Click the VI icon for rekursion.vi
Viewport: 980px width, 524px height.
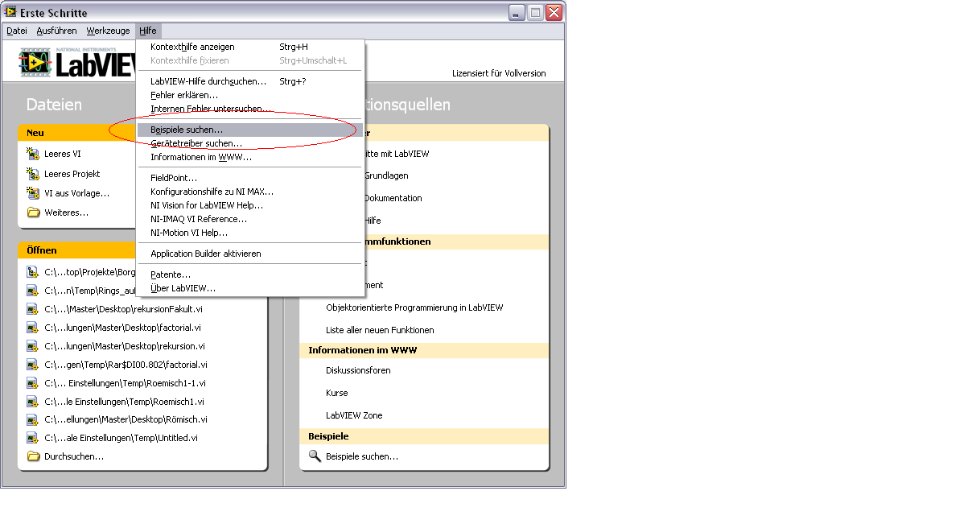[x=32, y=346]
